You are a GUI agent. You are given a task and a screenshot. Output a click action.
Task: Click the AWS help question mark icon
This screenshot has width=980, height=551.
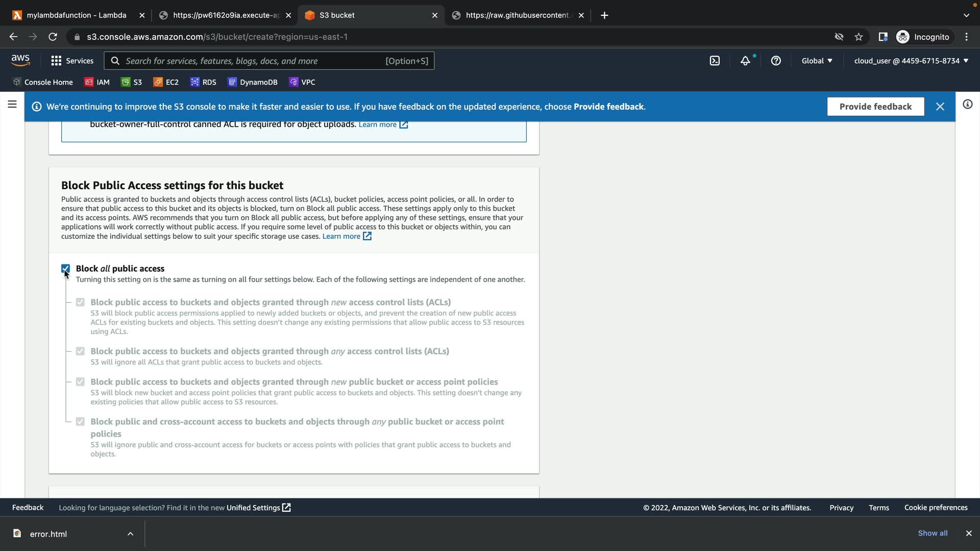776,61
